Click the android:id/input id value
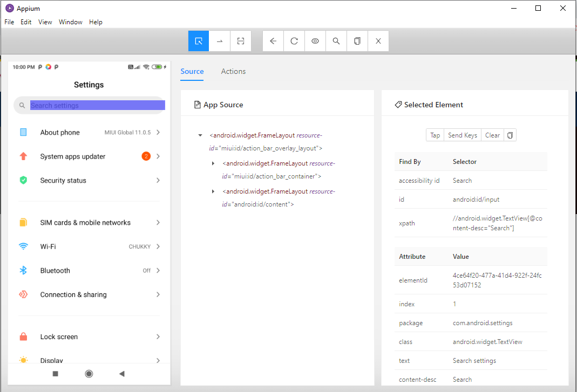Image resolution: width=577 pixels, height=392 pixels. 476,200
